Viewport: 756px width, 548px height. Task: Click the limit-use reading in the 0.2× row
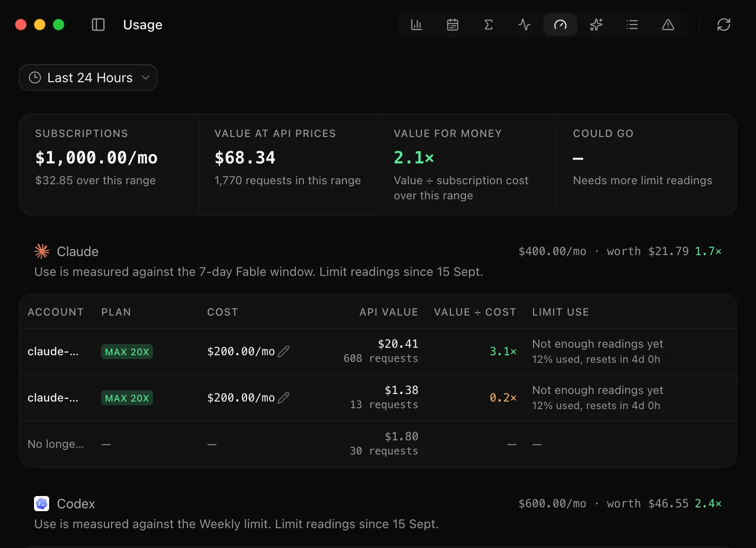click(x=598, y=398)
